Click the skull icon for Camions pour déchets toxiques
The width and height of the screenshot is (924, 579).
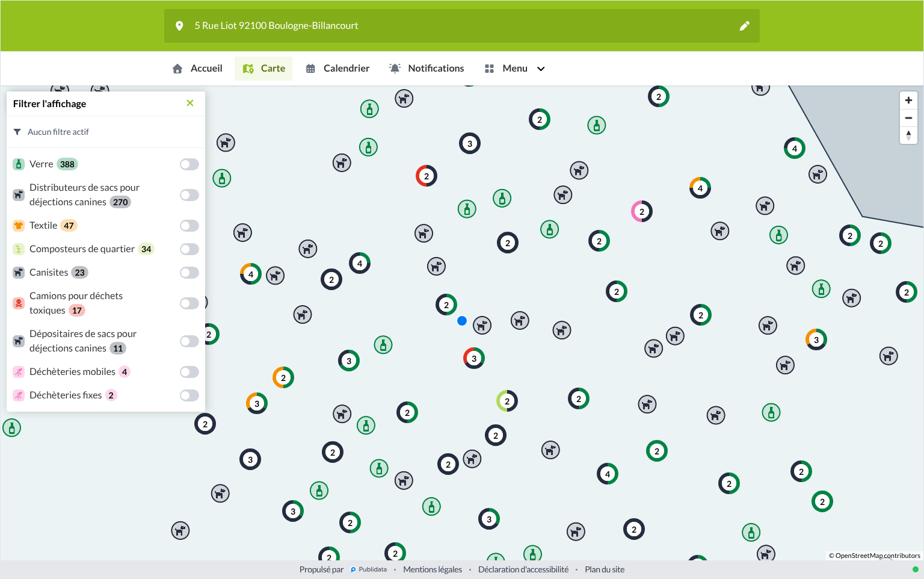tap(19, 303)
